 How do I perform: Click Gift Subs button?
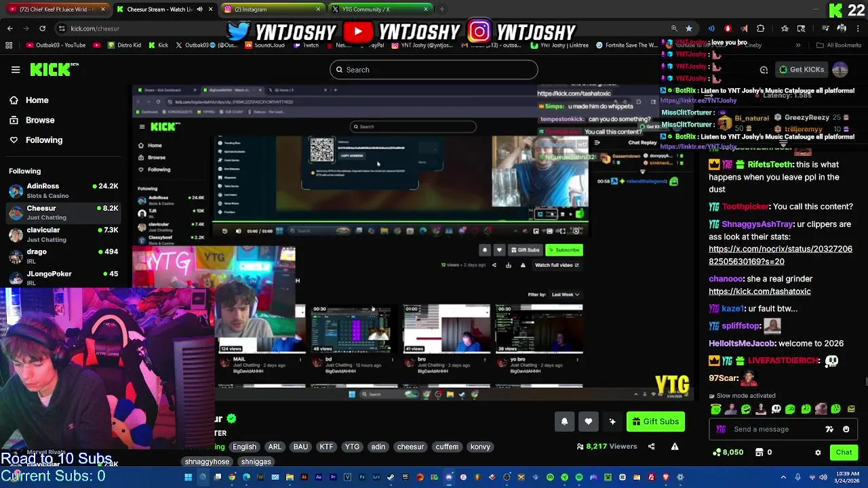pyautogui.click(x=655, y=422)
